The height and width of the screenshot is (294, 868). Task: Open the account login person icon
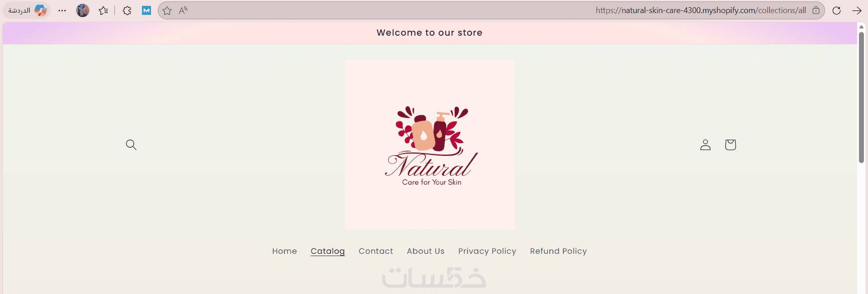[705, 145]
